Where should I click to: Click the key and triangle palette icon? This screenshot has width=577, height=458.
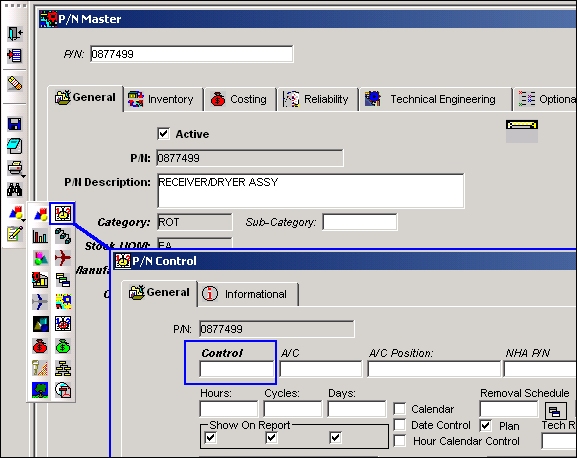click(40, 368)
